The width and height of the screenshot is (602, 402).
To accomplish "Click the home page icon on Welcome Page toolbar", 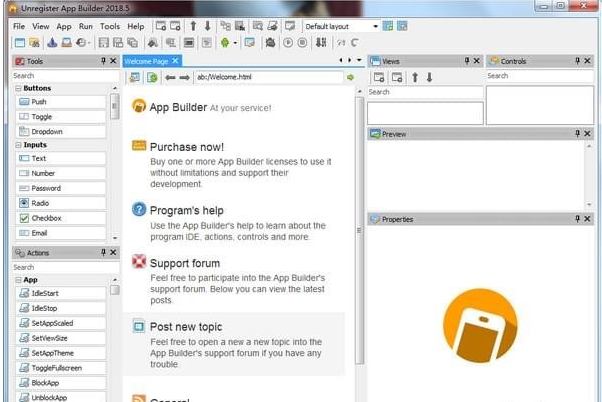I will coord(135,78).
